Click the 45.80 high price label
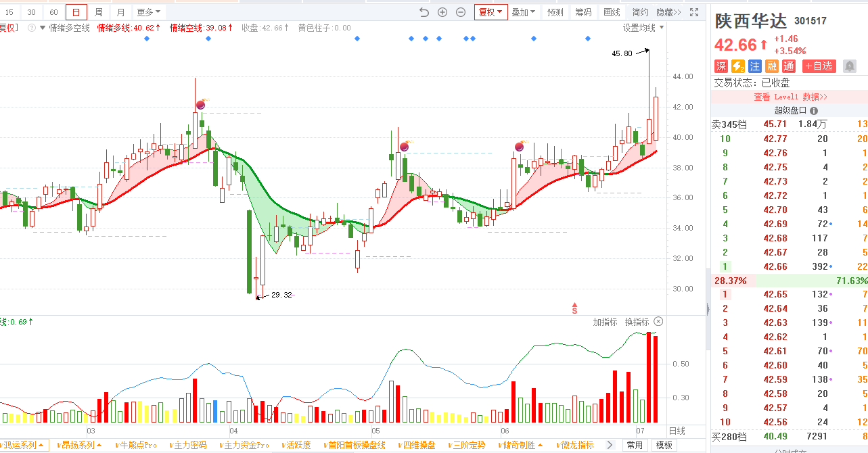Image resolution: width=868 pixels, height=453 pixels. pyautogui.click(x=622, y=53)
